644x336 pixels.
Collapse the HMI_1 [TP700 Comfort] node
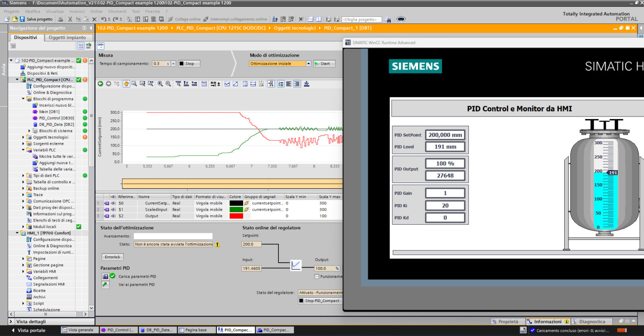tap(17, 233)
